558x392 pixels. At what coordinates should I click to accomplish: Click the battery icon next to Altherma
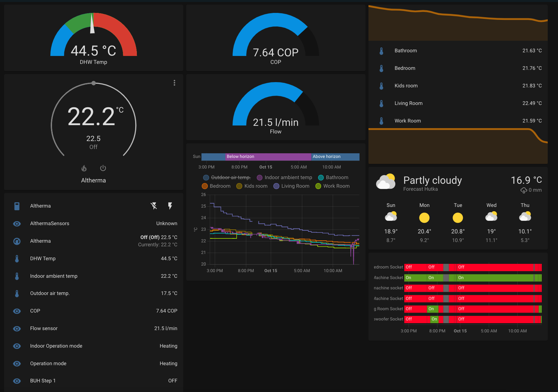click(x=17, y=206)
